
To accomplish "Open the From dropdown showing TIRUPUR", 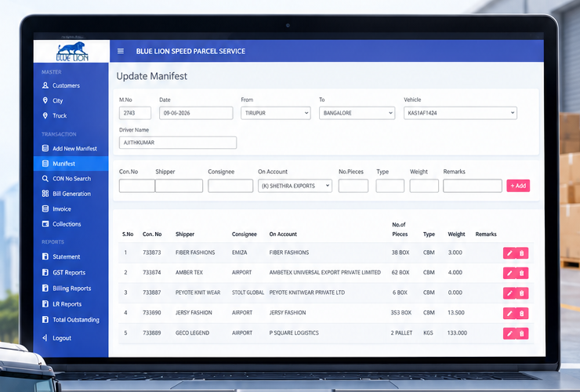I will 276,113.
